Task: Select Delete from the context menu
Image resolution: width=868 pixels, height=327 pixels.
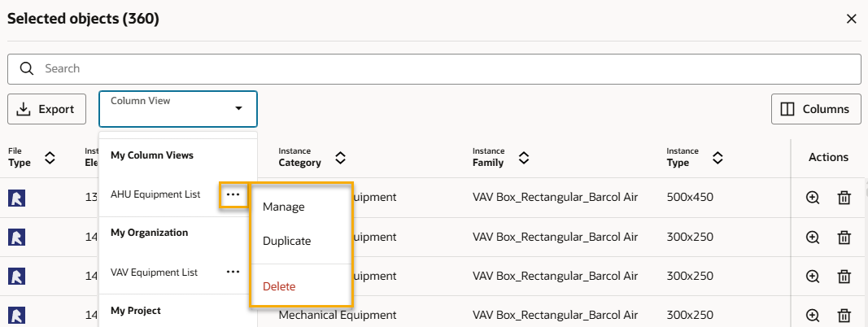Action: (x=279, y=286)
